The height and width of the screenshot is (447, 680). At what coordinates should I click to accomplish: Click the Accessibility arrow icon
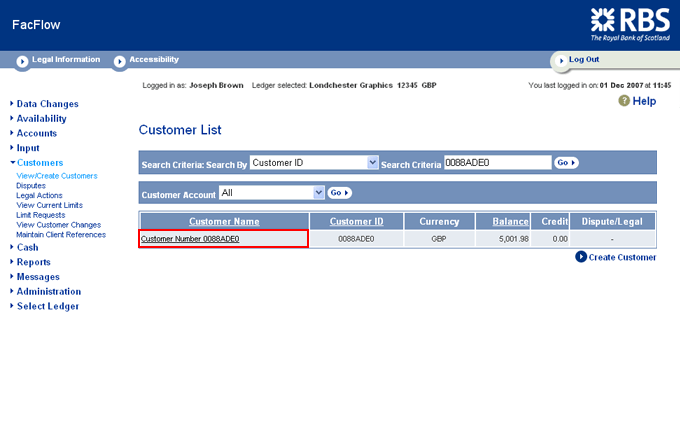tap(119, 61)
